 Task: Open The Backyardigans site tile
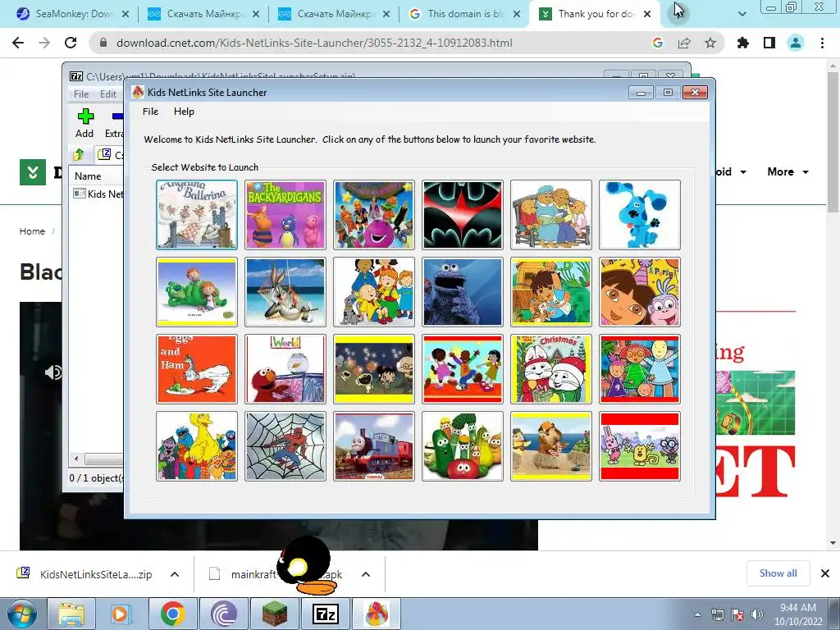tap(285, 214)
